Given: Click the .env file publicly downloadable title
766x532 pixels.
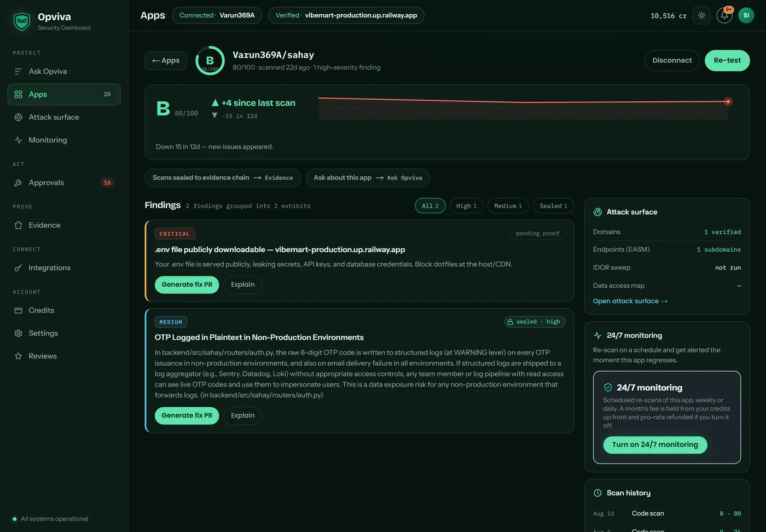Looking at the screenshot, I should pos(280,250).
